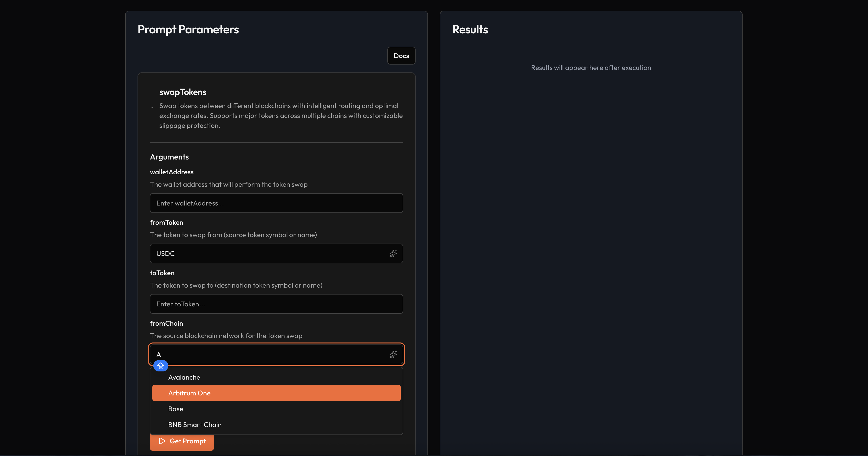This screenshot has height=456, width=868.
Task: Click the sparkle icon in fromToken field
Action: point(393,253)
